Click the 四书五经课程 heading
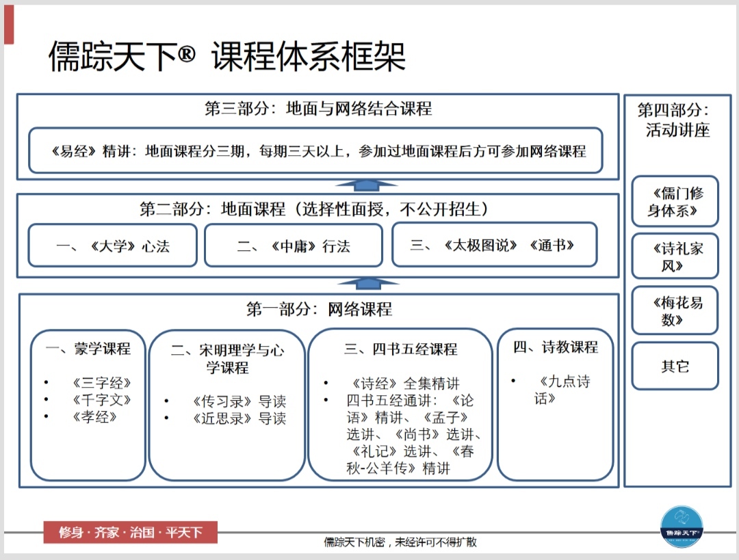The width and height of the screenshot is (739, 560). click(400, 349)
